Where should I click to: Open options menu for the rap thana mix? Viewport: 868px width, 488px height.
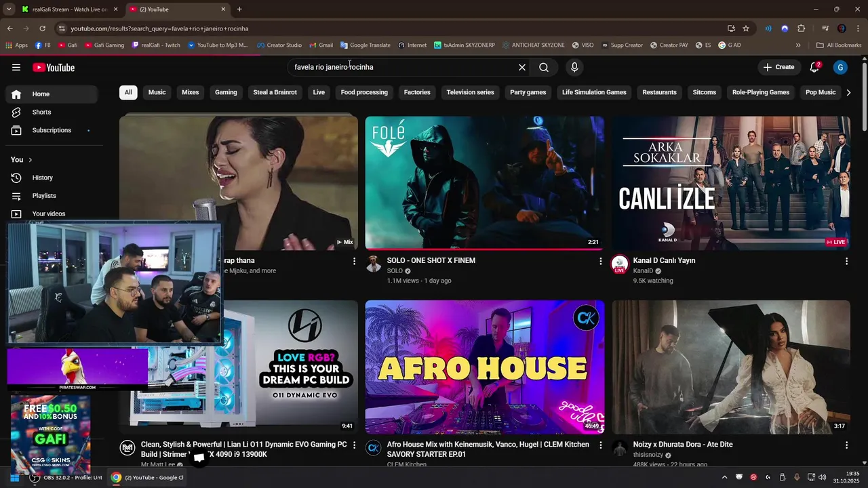[354, 261]
